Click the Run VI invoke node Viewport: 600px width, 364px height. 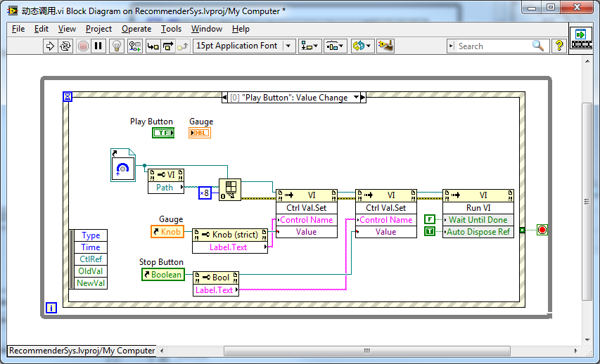pyautogui.click(x=478, y=208)
